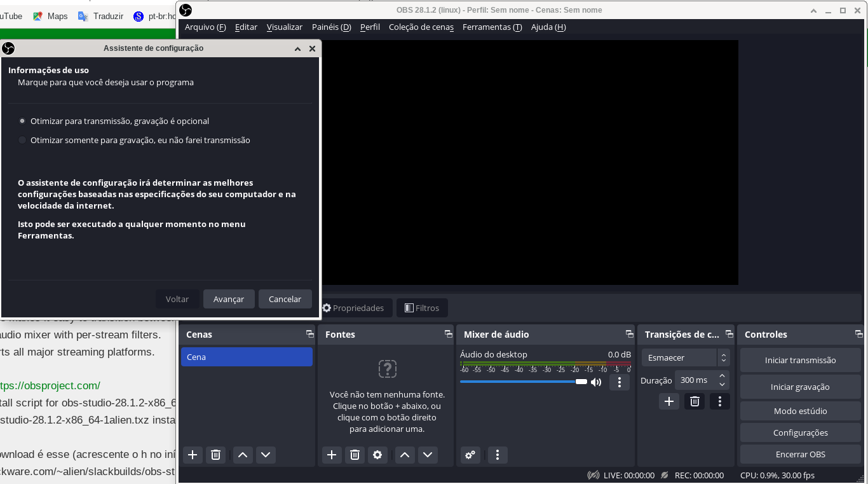Viewport: 868px width, 484px height.
Task: Open the Áudio do desktop three-dot options
Action: (x=620, y=382)
